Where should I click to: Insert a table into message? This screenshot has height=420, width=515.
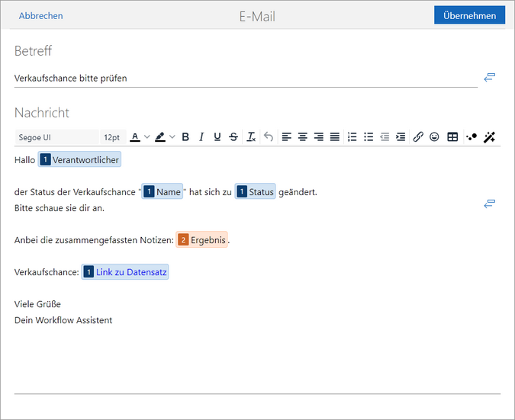click(452, 137)
